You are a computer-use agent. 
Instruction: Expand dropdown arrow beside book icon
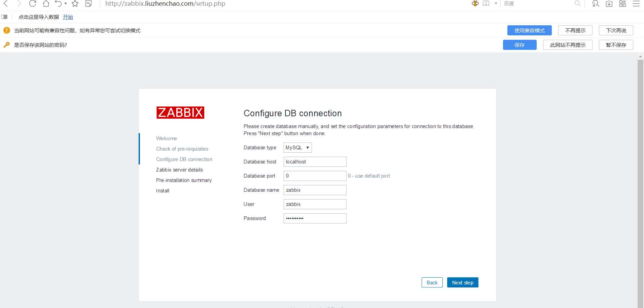pos(496,3)
